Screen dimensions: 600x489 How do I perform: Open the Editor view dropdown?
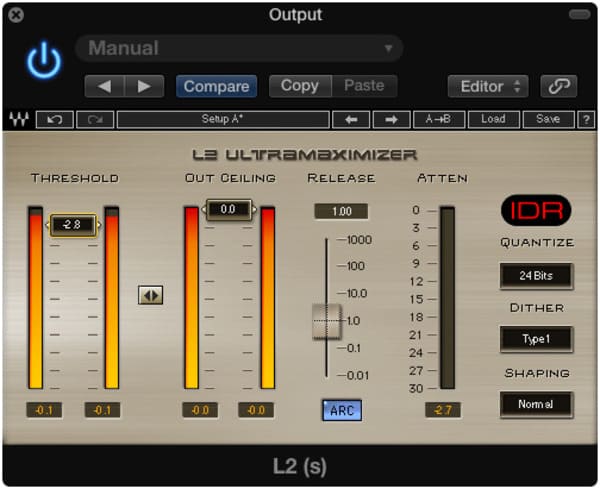click(x=487, y=86)
